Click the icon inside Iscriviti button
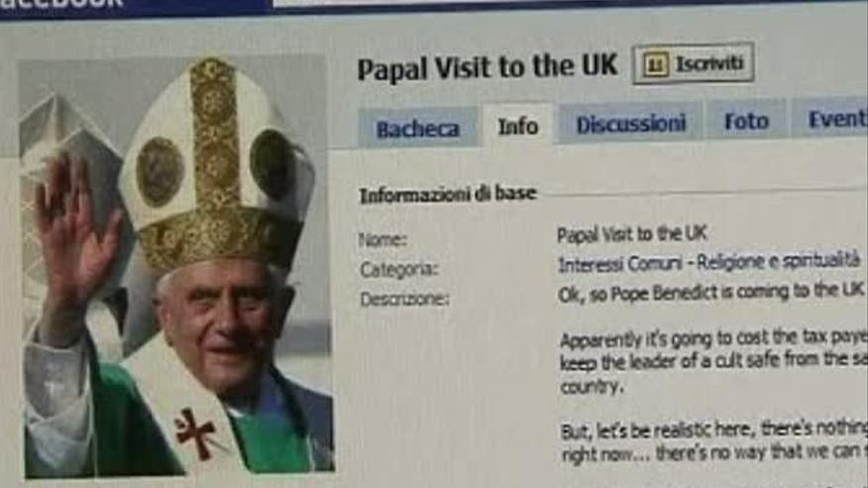Image resolution: width=868 pixels, height=488 pixels. [x=655, y=65]
